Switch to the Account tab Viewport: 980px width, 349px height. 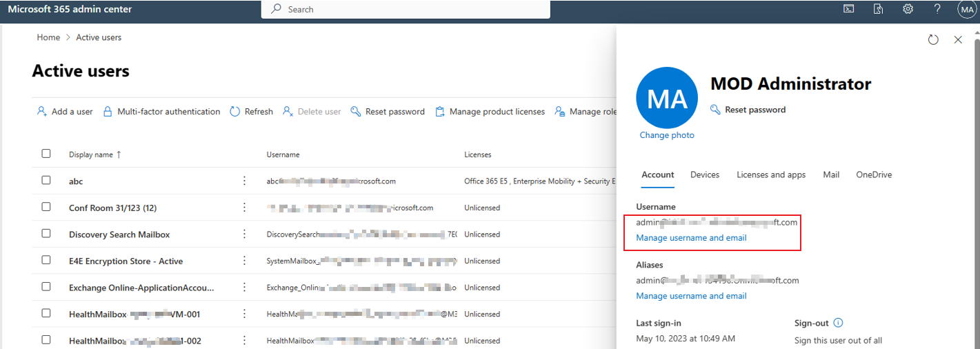pyautogui.click(x=658, y=175)
